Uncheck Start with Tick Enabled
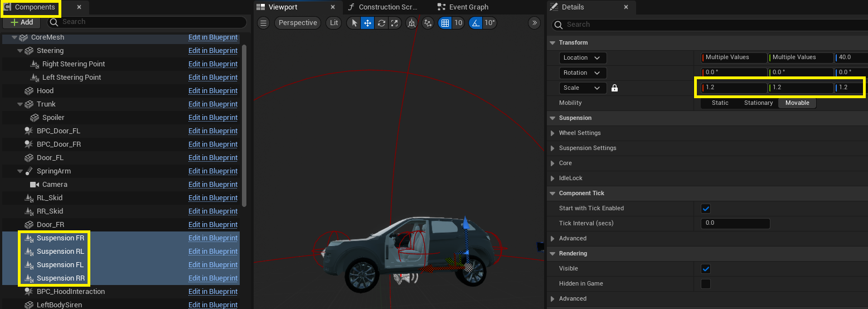 pos(706,209)
